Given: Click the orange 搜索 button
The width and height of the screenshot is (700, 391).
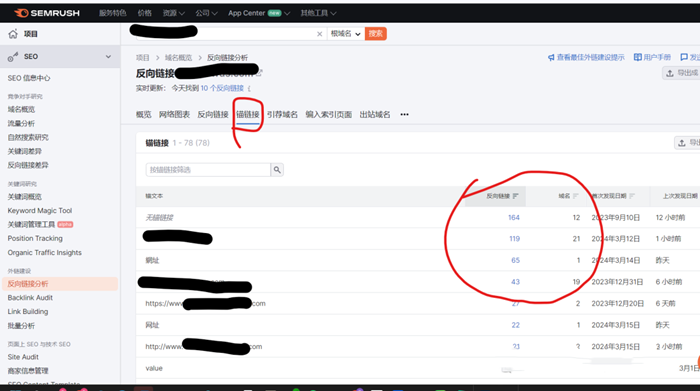Looking at the screenshot, I should click(x=375, y=33).
